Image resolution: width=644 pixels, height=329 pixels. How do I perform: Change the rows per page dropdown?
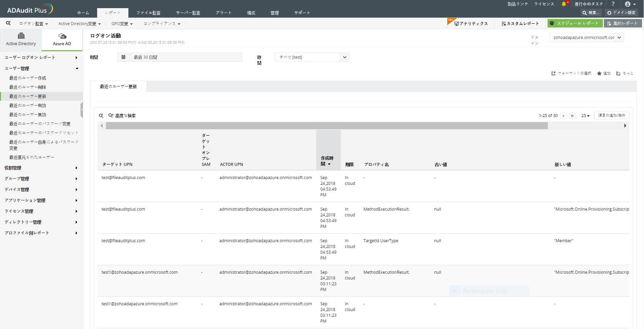point(585,116)
